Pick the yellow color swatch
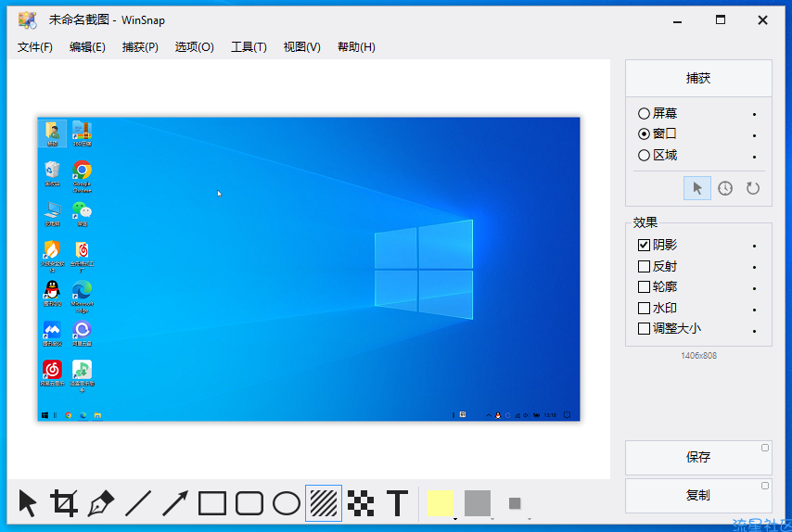Image resolution: width=792 pixels, height=532 pixels. click(440, 503)
